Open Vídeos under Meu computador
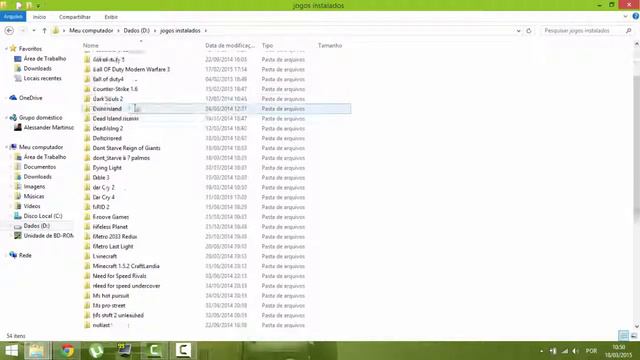Screen dimensions: 640x360 pyautogui.click(x=32, y=206)
